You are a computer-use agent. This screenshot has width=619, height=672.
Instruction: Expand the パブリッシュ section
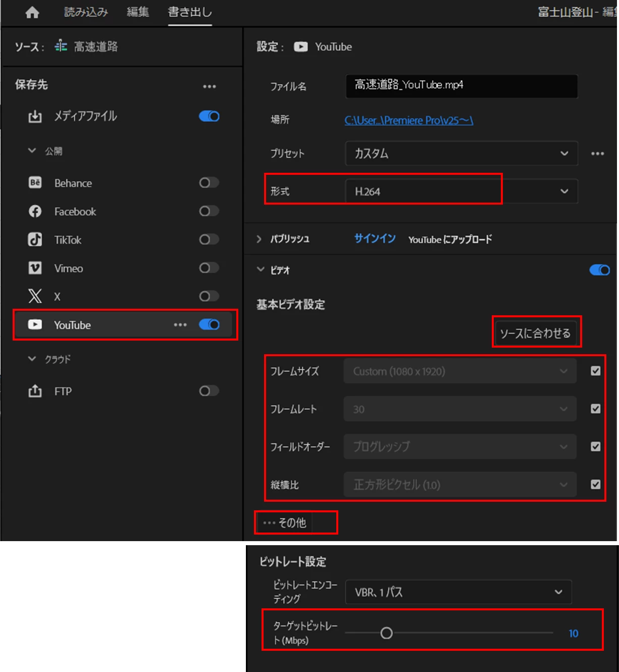(x=259, y=239)
